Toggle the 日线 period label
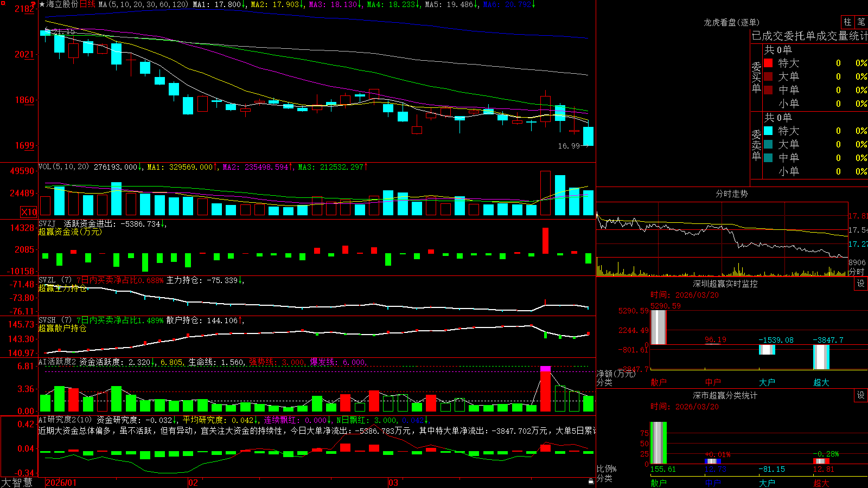This screenshot has width=868, height=488. point(87,4)
